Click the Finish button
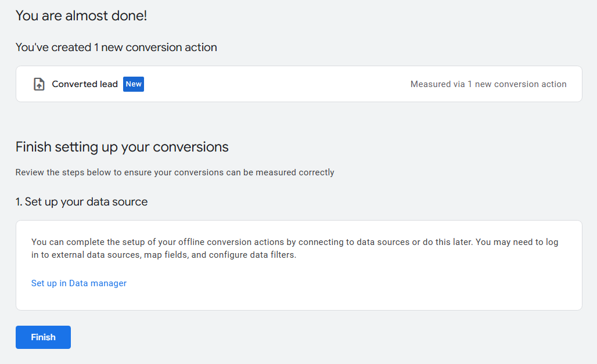Image resolution: width=597 pixels, height=364 pixels. point(43,337)
